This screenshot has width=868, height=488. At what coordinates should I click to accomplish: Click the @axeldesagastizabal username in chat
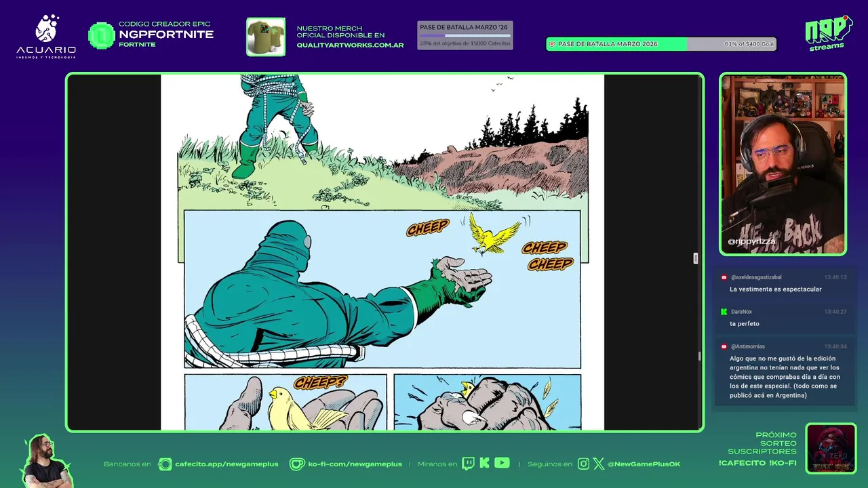pyautogui.click(x=756, y=277)
